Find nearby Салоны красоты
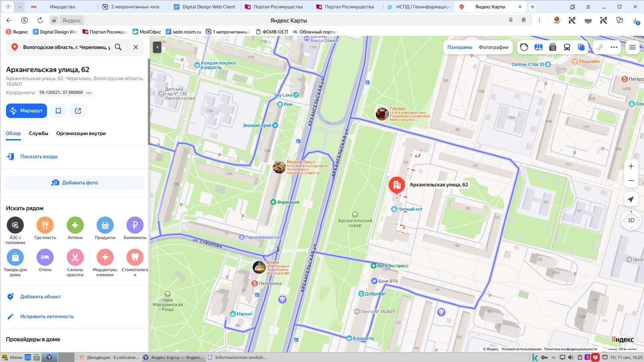644x362 pixels. (75, 263)
